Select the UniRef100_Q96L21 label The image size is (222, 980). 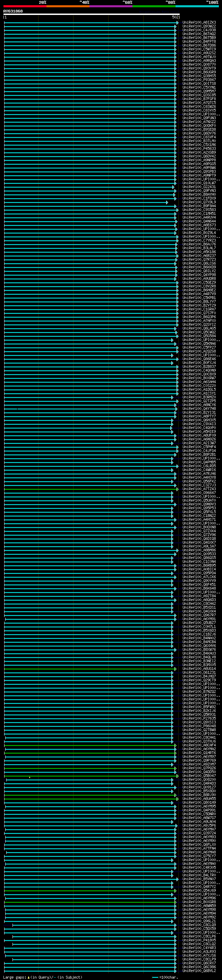point(199,921)
